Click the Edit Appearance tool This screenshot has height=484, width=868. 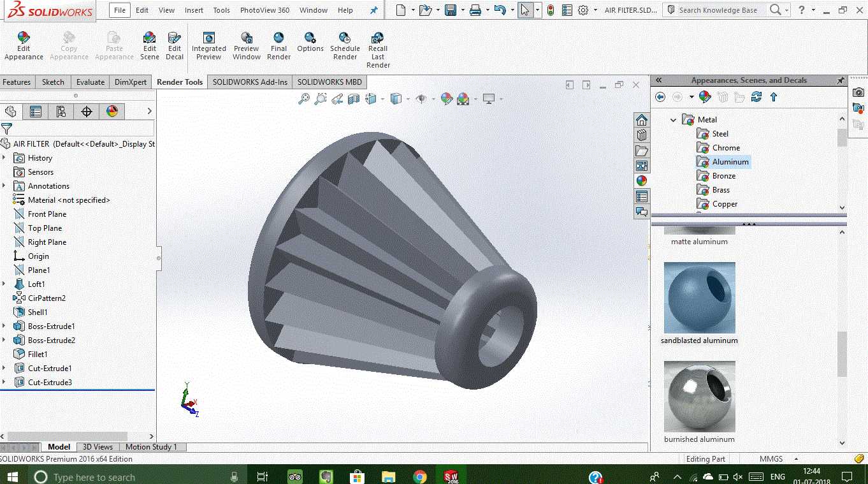pos(24,46)
